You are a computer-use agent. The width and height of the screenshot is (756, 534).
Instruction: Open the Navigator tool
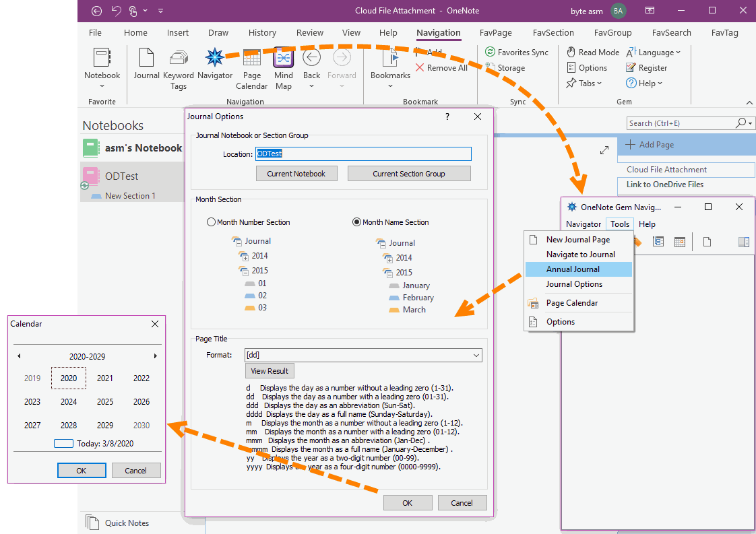click(215, 64)
